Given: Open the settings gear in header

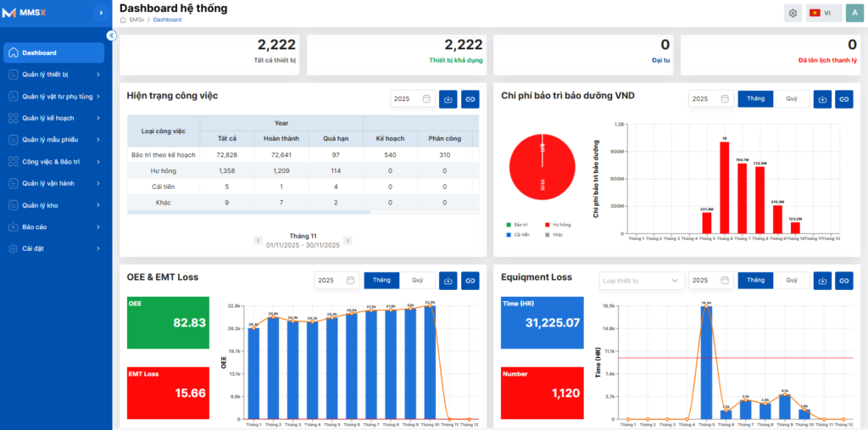Looking at the screenshot, I should tap(793, 14).
